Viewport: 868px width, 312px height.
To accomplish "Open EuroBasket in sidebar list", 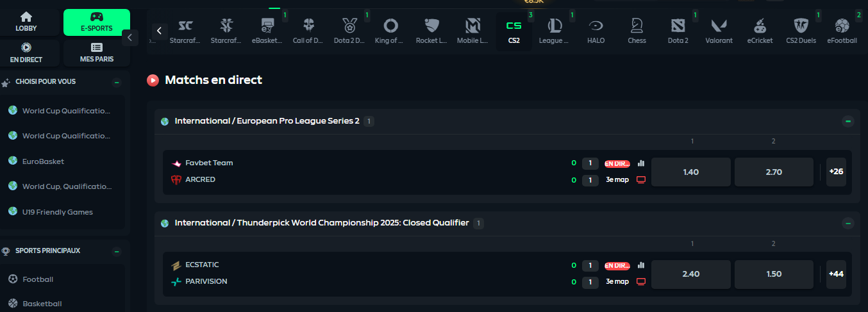I will (43, 161).
